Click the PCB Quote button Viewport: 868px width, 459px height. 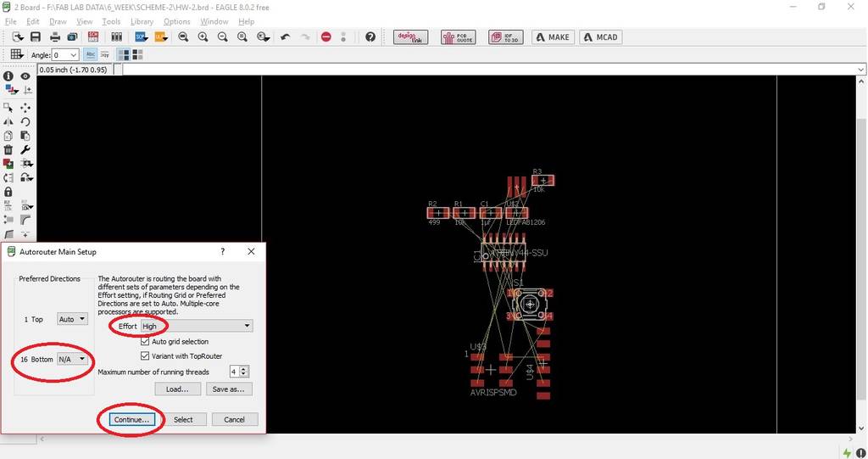[459, 37]
